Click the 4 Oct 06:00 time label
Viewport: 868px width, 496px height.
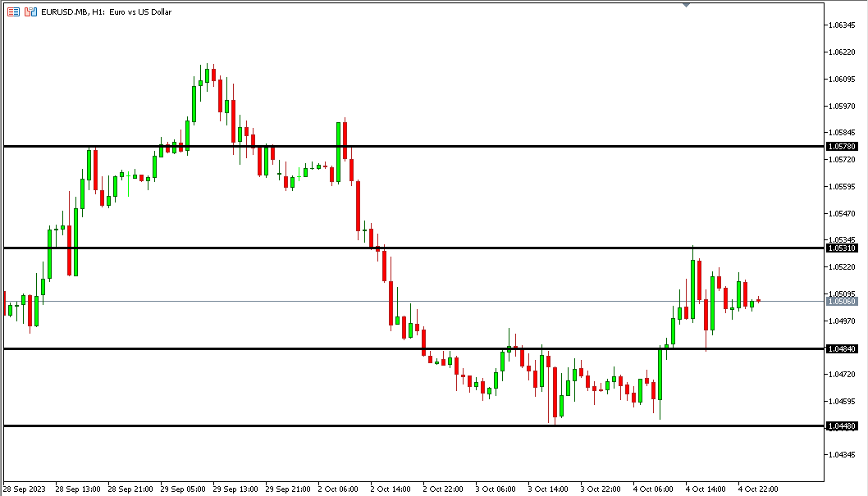tap(653, 489)
